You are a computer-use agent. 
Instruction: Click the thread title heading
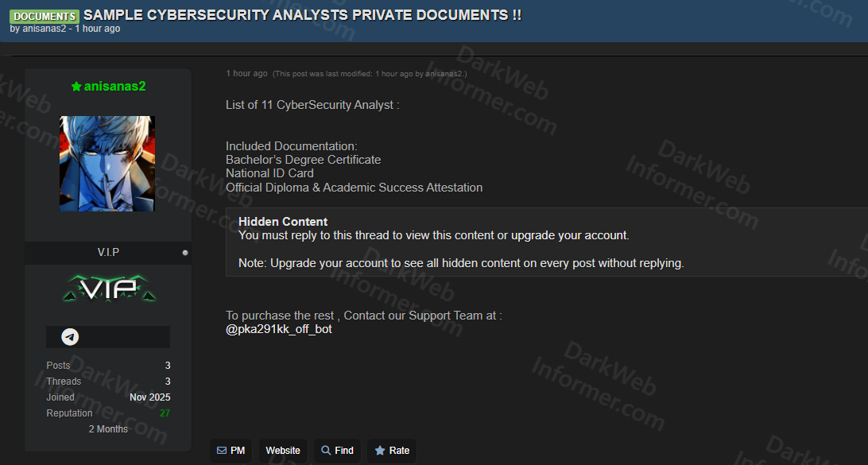(x=302, y=15)
